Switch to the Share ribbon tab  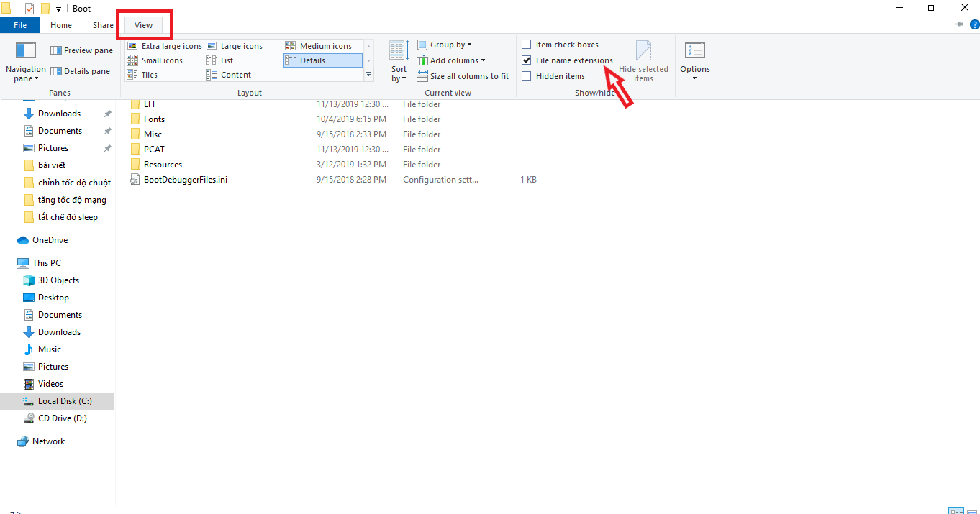pyautogui.click(x=103, y=25)
